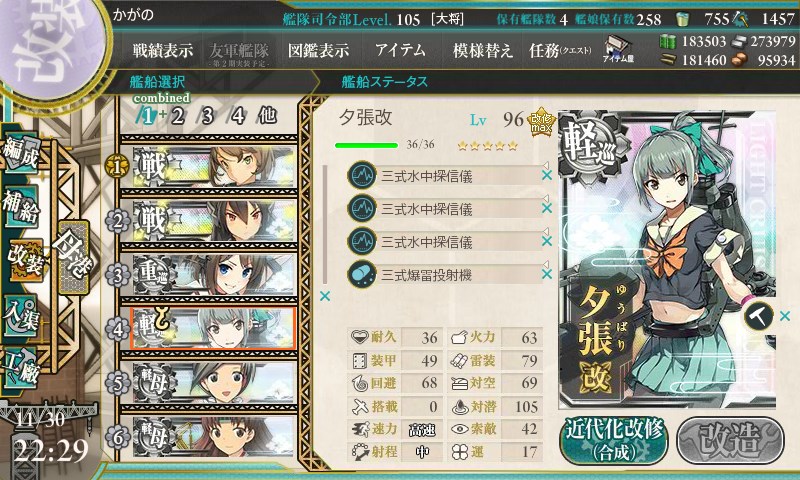This screenshot has height=480, width=800.
Task: Remove the 三式爆雷投射機 with its X
Action: tap(546, 274)
